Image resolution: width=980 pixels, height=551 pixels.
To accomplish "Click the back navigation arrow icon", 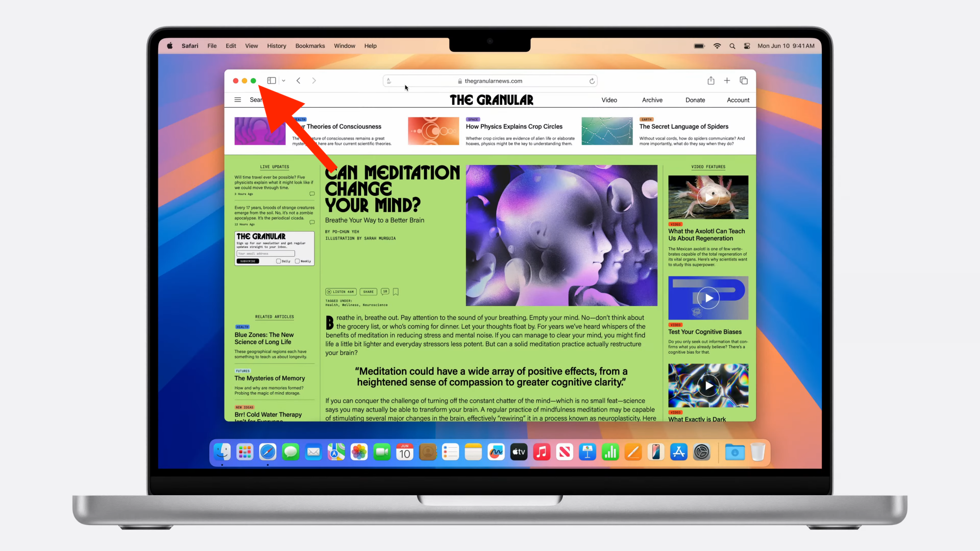I will tap(298, 81).
